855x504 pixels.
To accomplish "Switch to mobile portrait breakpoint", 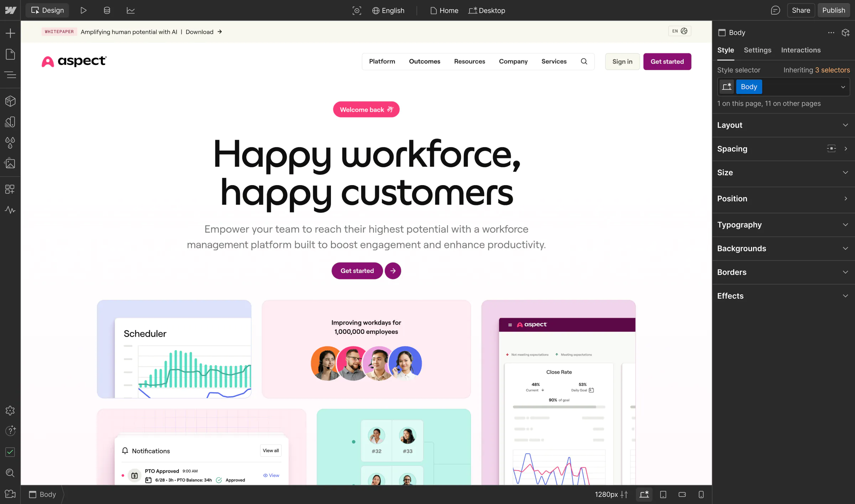I will pyautogui.click(x=701, y=494).
